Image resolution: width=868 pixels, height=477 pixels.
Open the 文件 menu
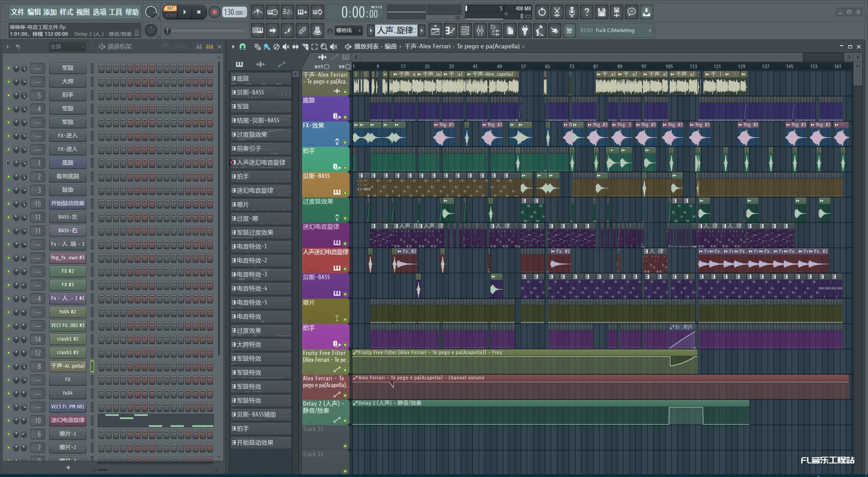click(17, 12)
